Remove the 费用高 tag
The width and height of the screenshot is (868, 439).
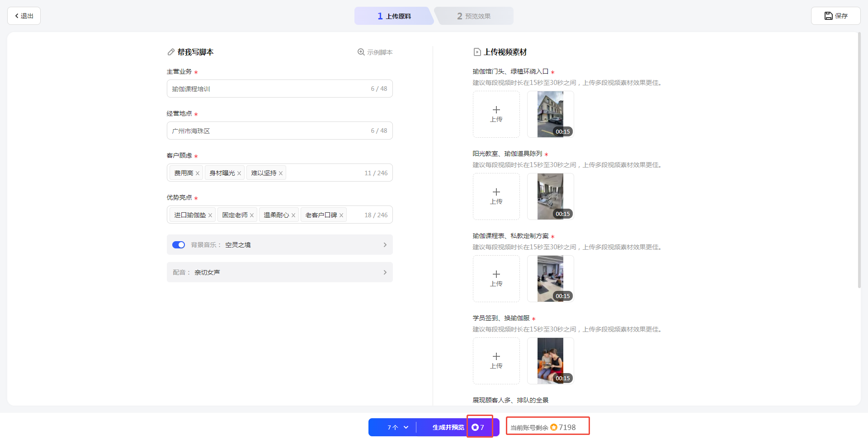pos(198,173)
